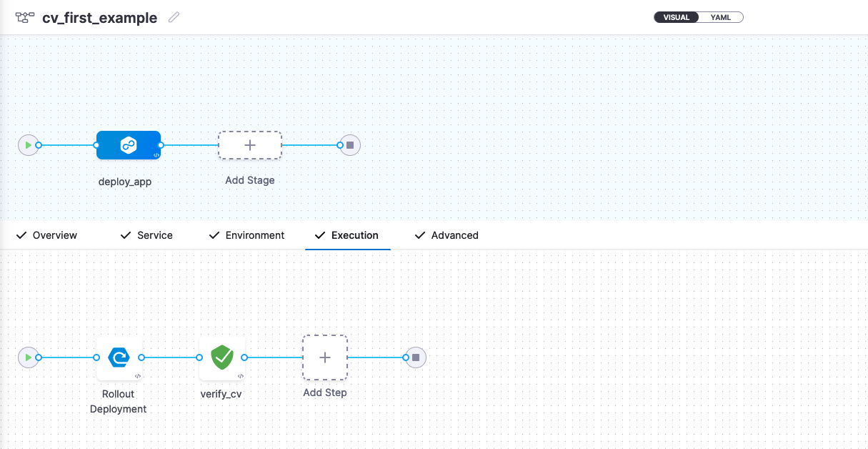The width and height of the screenshot is (868, 449).
Task: Click the Rollout Deployment step icon
Action: pyautogui.click(x=118, y=357)
